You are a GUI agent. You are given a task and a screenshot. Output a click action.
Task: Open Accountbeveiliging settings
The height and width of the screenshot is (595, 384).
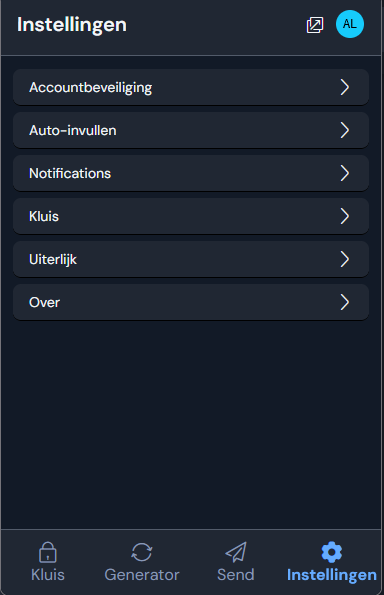[191, 87]
